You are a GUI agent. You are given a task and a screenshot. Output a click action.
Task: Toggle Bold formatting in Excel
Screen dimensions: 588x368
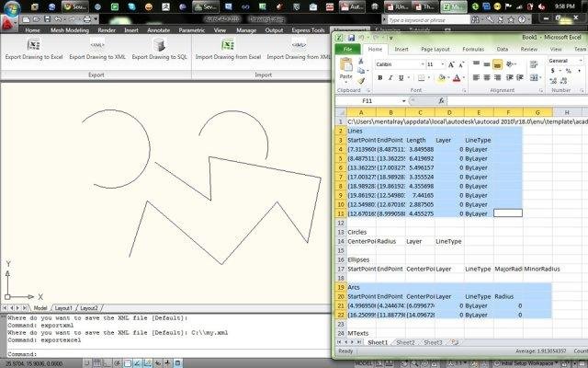(x=379, y=78)
